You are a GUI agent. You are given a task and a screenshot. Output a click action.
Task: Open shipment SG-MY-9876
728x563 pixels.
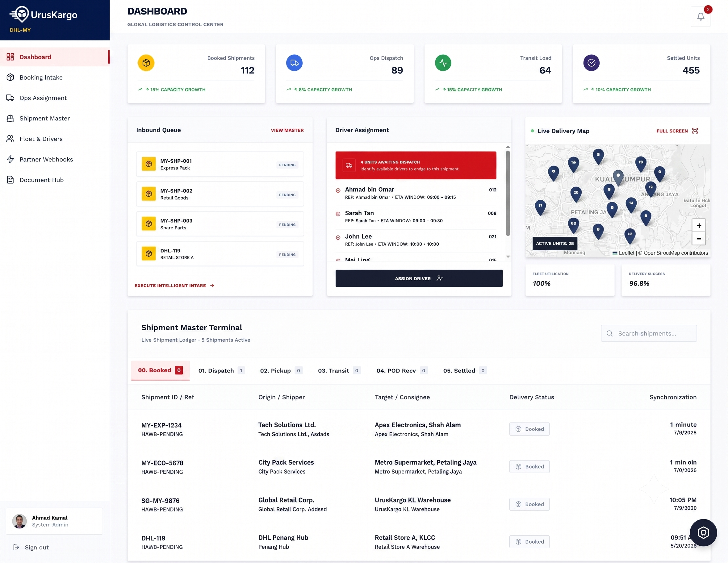pyautogui.click(x=160, y=501)
